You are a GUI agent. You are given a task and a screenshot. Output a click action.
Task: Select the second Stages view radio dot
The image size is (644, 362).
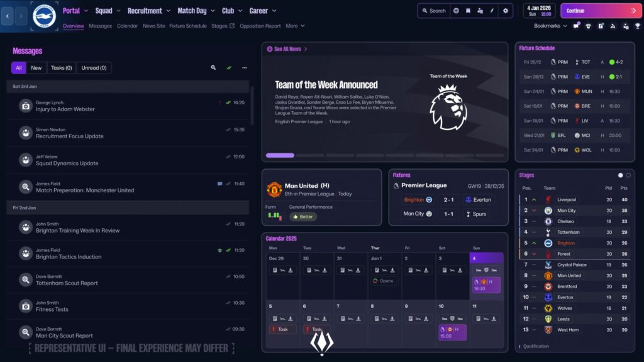[628, 175]
